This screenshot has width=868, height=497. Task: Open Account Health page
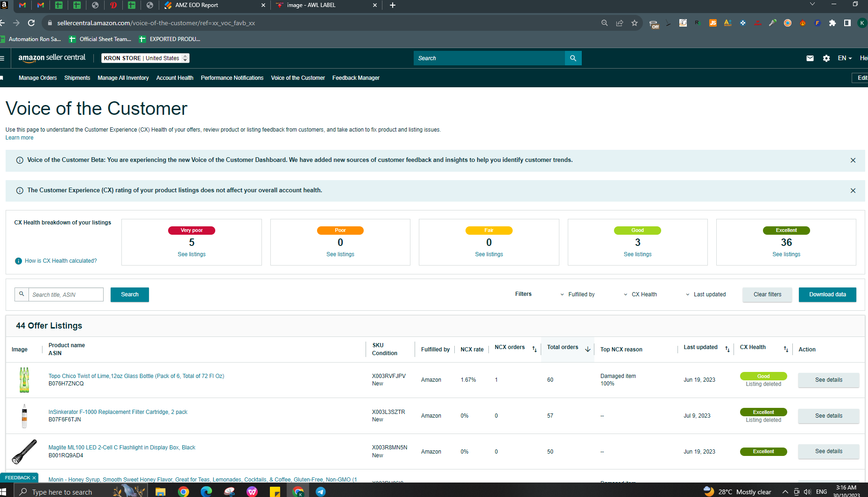175,78
